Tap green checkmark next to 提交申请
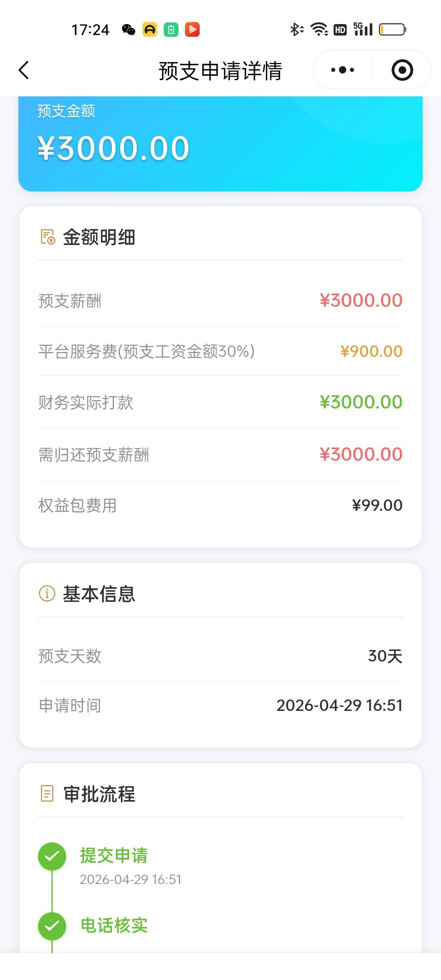This screenshot has width=441, height=980. (52, 856)
